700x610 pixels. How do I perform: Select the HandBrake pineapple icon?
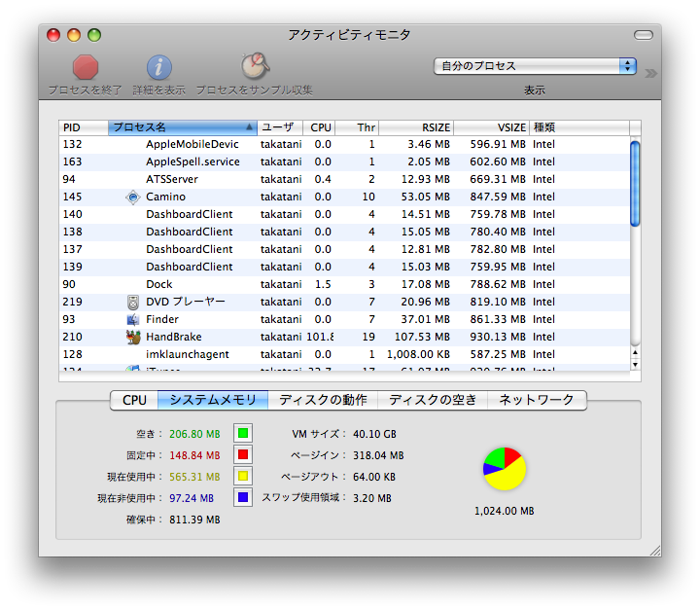pyautogui.click(x=132, y=337)
